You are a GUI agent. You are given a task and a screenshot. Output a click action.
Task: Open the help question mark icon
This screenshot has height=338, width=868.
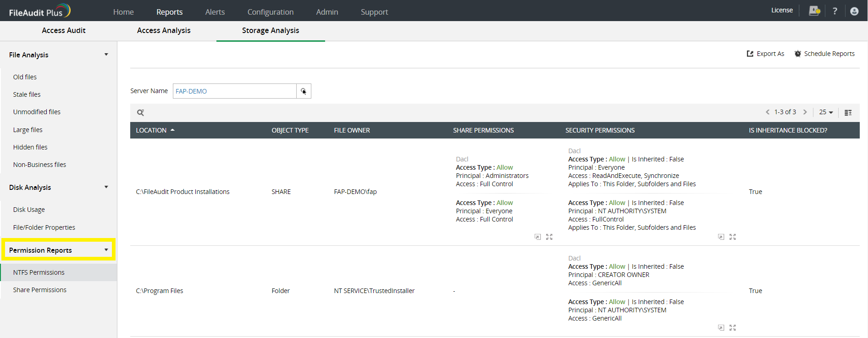click(835, 11)
